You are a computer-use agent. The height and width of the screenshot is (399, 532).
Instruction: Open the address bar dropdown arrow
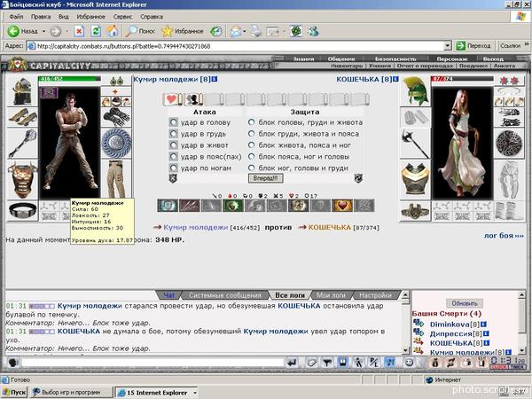448,45
